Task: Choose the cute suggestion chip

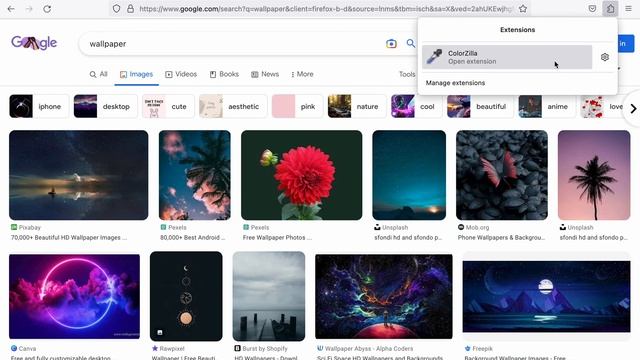Action: 168,107
